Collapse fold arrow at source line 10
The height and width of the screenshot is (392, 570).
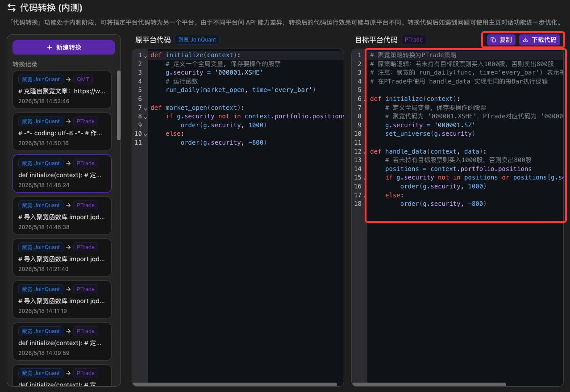click(146, 134)
